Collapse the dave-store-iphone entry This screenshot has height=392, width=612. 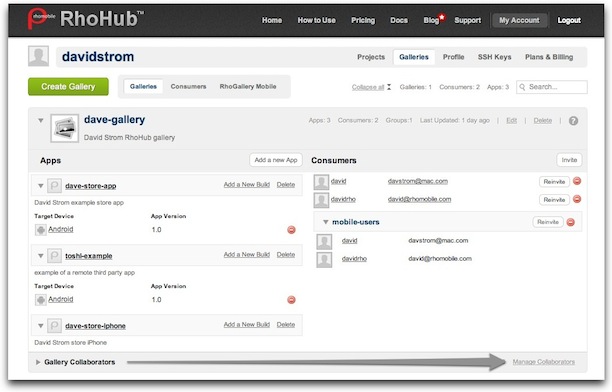pyautogui.click(x=41, y=326)
